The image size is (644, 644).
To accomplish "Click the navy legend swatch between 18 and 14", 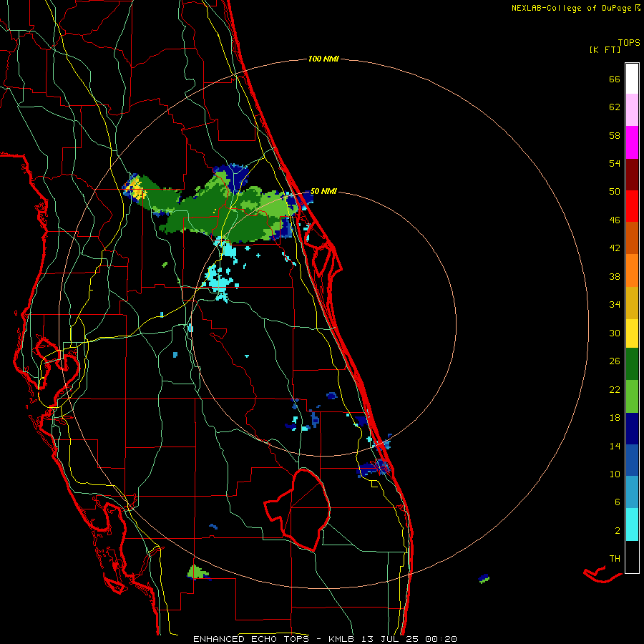I will [x=632, y=429].
